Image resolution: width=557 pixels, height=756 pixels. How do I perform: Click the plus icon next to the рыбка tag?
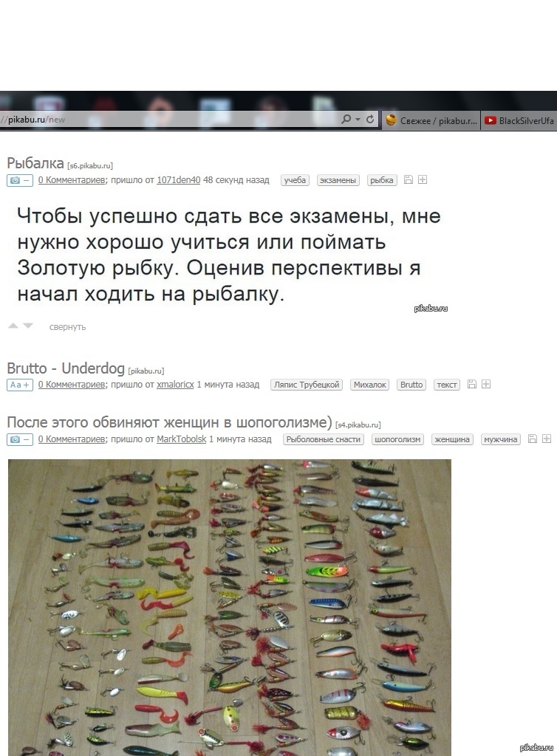click(x=423, y=180)
